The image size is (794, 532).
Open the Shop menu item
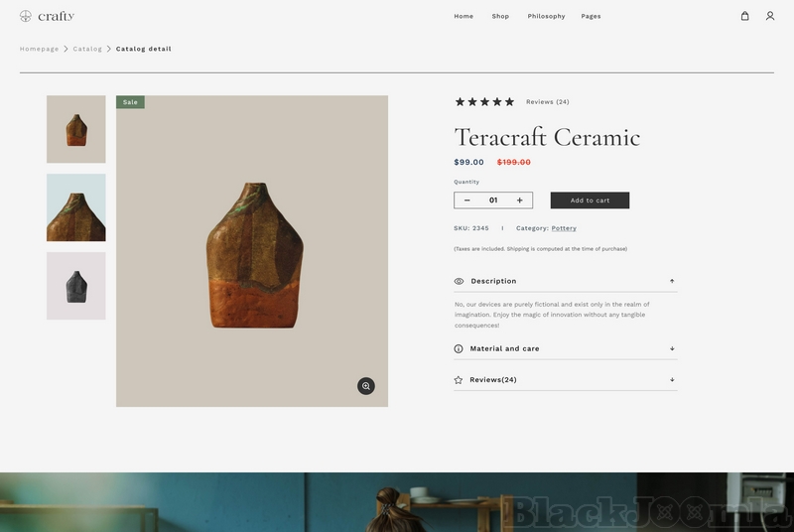(x=500, y=16)
